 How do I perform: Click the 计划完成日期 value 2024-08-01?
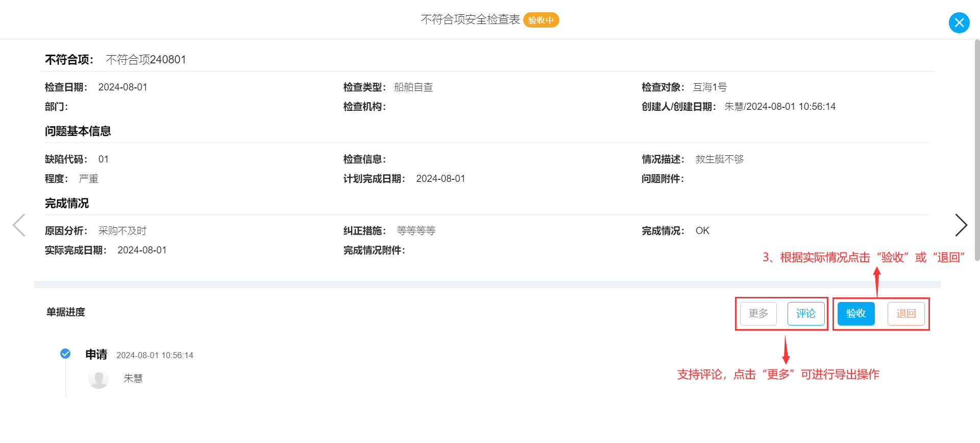(x=440, y=179)
